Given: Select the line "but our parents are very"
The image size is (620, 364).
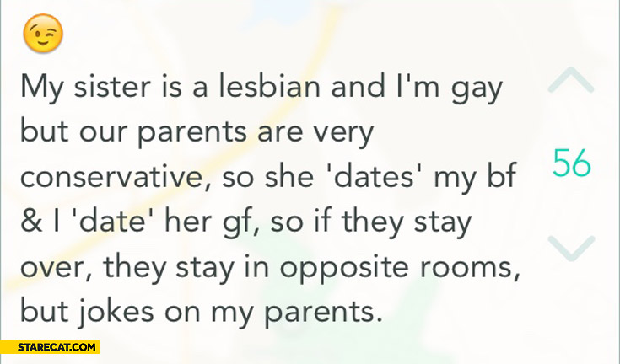Looking at the screenshot, I should [195, 131].
